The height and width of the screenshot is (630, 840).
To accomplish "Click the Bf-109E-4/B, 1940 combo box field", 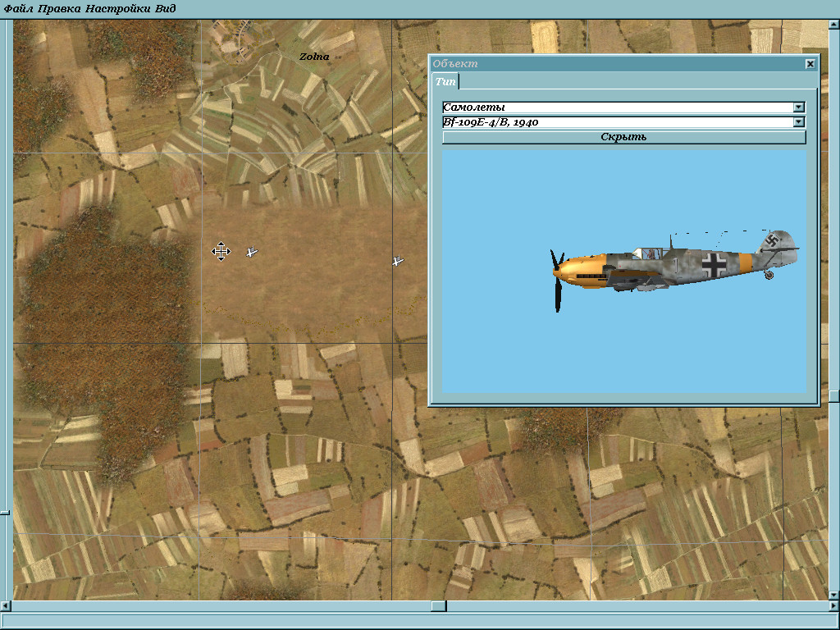I will pos(623,122).
